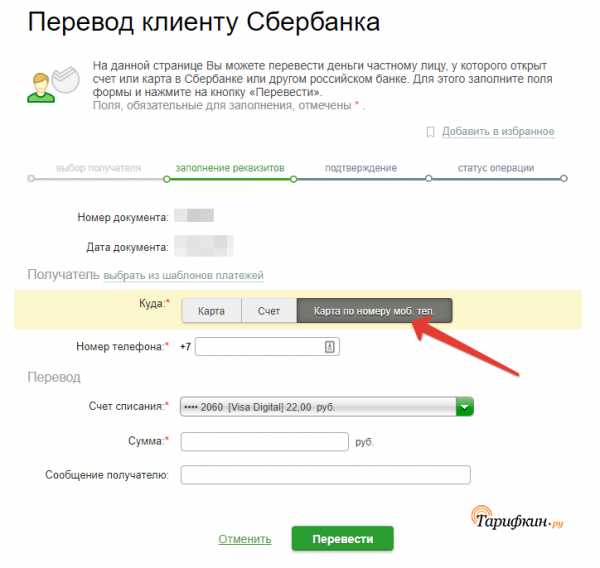This screenshot has height=568, width=600.
Task: Select the Карта transfer destination option
Action: [212, 311]
